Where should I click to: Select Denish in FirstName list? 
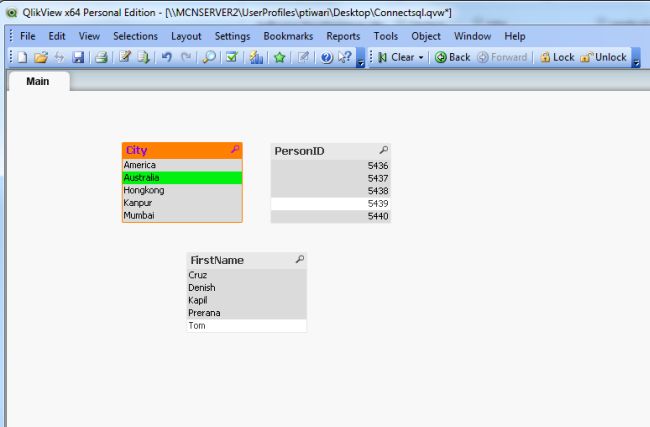246,288
